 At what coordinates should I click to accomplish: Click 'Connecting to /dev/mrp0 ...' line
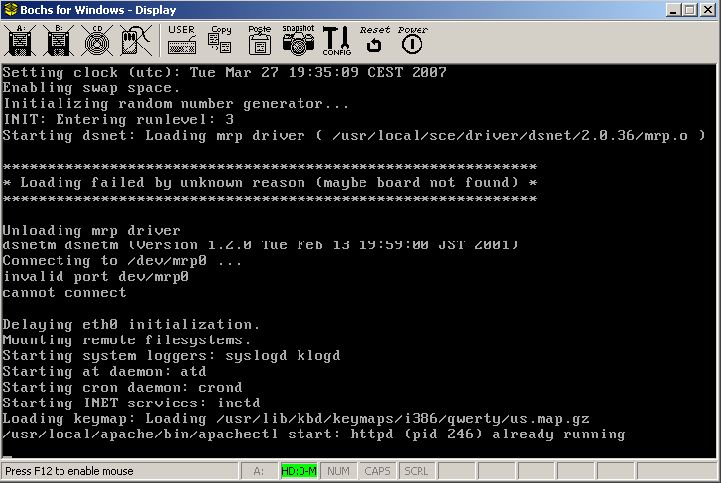click(122, 260)
